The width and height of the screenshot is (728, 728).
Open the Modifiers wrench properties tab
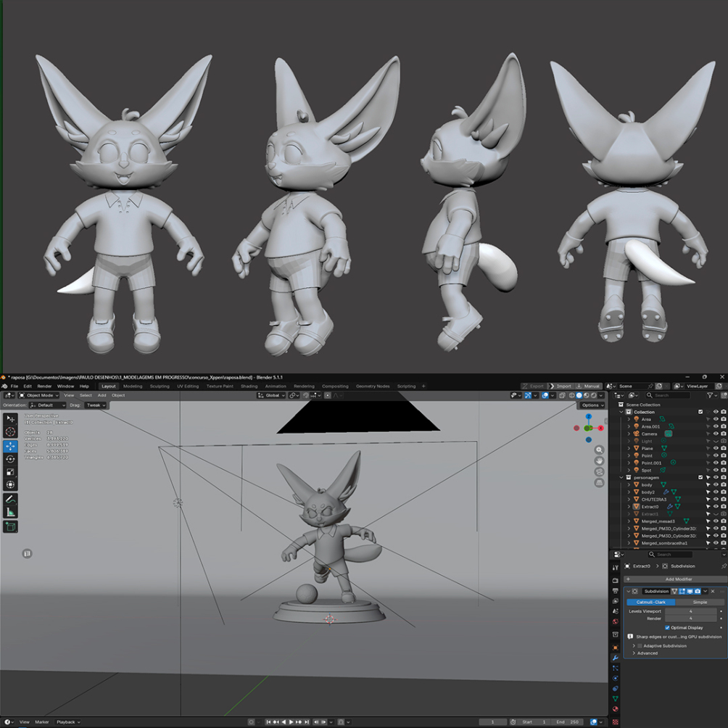point(615,658)
